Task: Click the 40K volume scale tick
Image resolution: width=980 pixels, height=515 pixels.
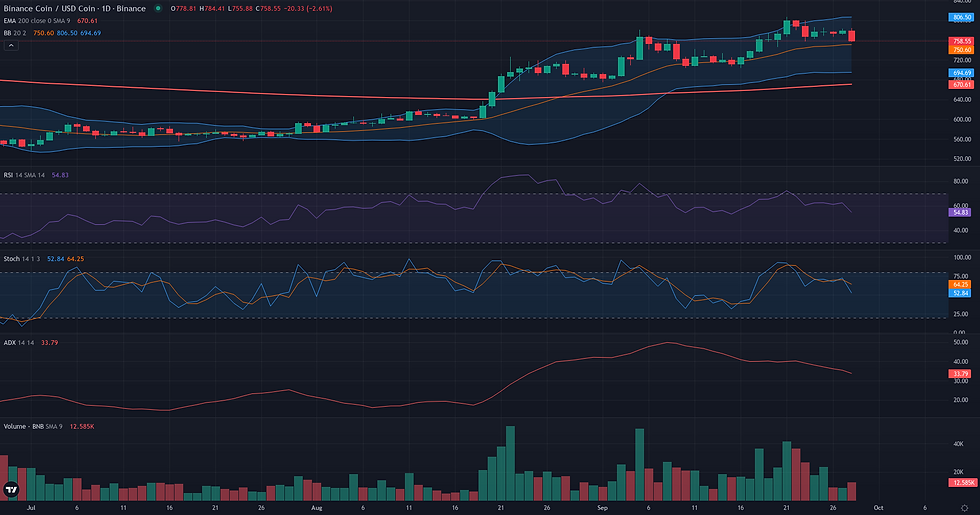Action: click(x=958, y=444)
